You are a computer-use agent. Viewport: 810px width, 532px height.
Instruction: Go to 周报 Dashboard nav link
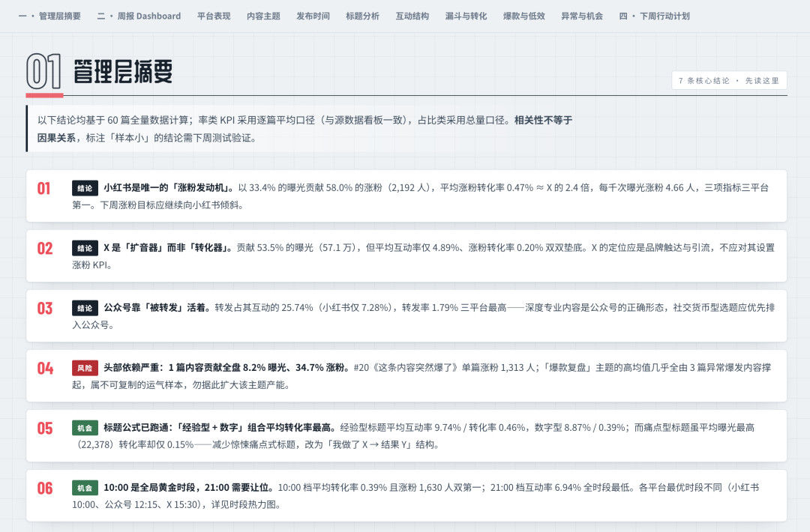pyautogui.click(x=139, y=16)
